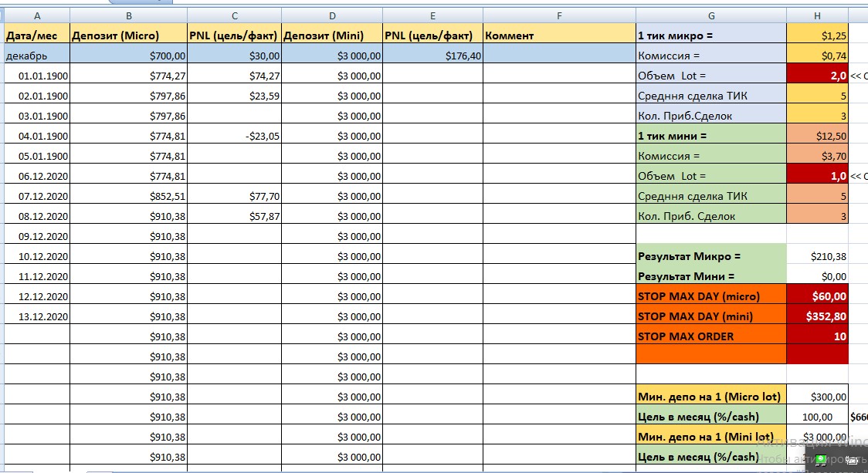Select the $57,87 PNL cell
868x473 pixels.
234,214
